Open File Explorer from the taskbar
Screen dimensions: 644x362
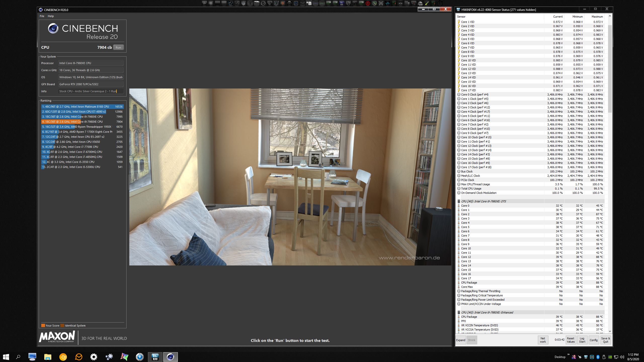(x=48, y=357)
